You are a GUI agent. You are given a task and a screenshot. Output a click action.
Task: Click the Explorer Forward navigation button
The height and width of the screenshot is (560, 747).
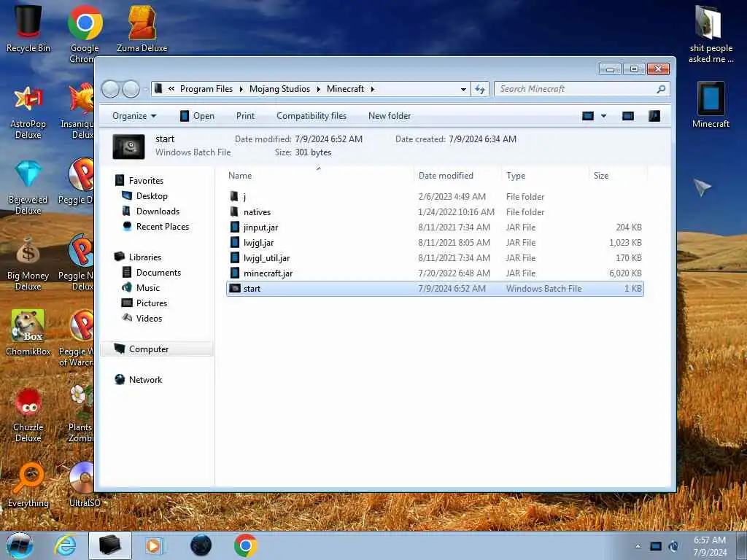[x=131, y=89]
